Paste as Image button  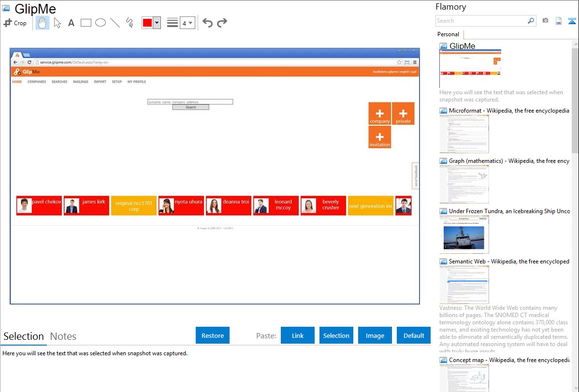point(375,335)
